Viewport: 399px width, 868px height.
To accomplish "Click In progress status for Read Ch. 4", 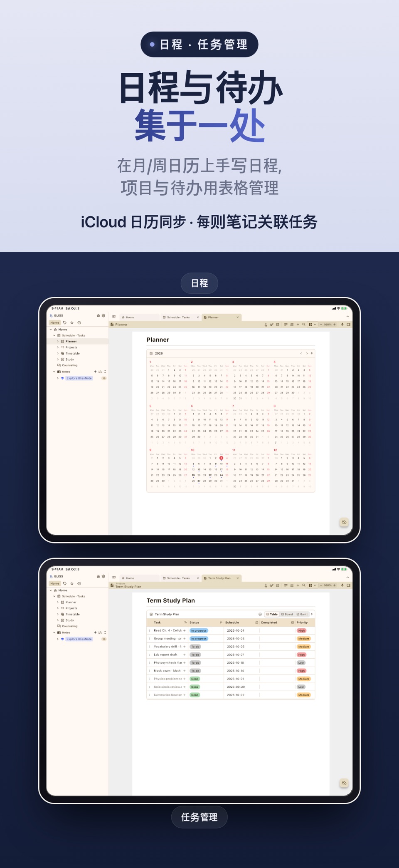I will pyautogui.click(x=199, y=630).
